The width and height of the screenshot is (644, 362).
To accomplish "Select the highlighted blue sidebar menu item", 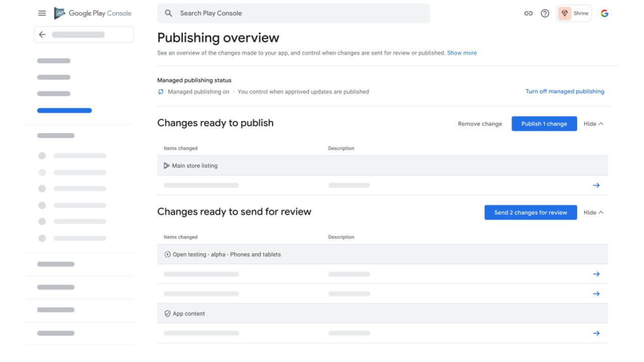I will click(x=64, y=111).
